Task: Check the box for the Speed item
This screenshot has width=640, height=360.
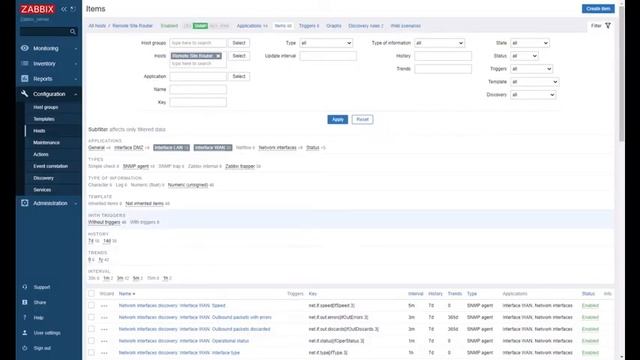Action: coord(91,305)
